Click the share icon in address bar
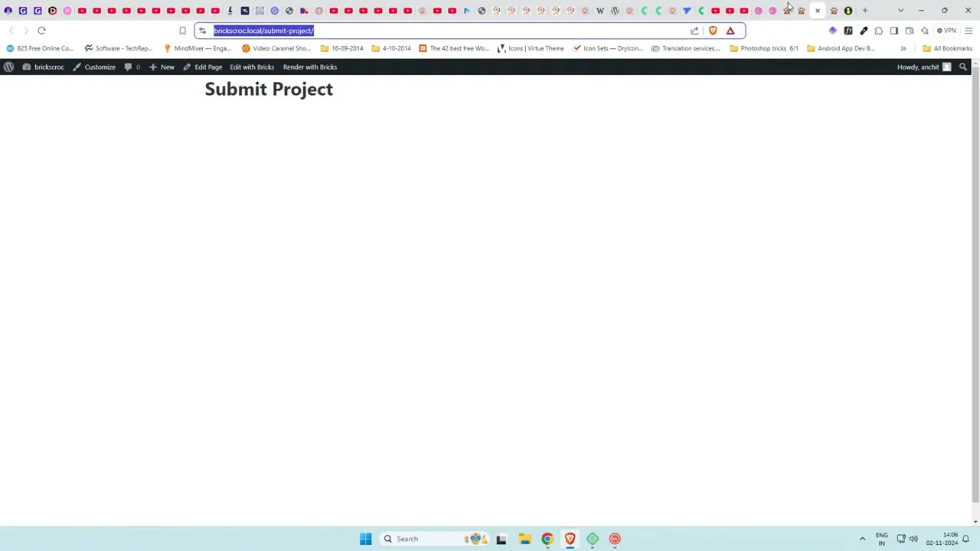 [x=694, y=31]
